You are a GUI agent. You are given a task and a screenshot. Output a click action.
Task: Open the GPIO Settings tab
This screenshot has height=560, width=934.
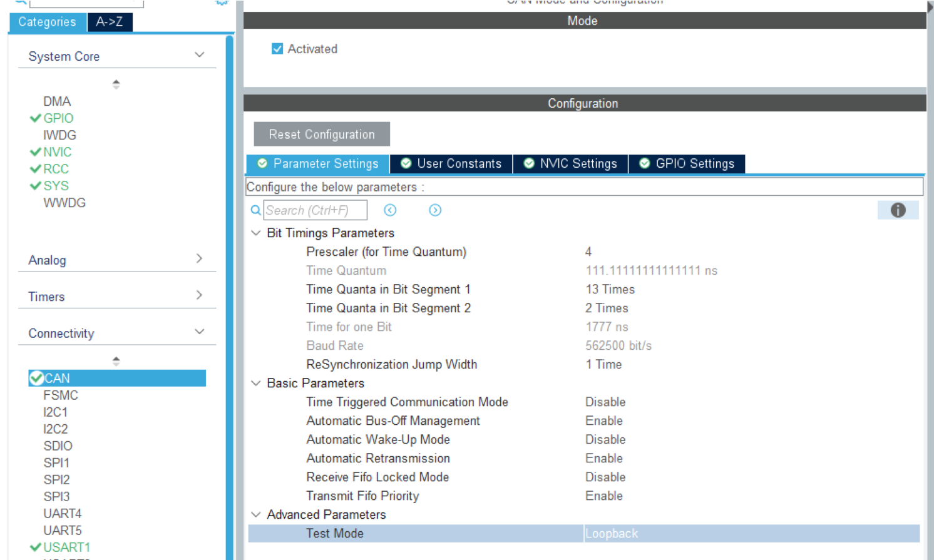click(687, 164)
